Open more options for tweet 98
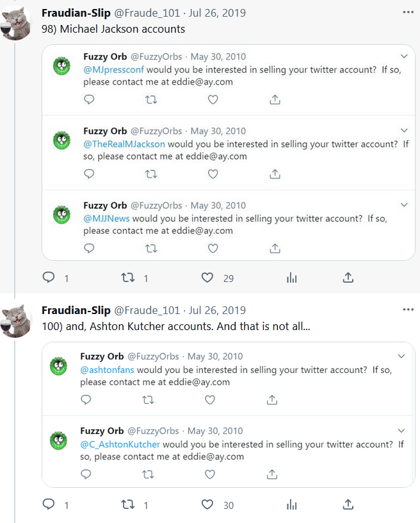 tap(408, 13)
